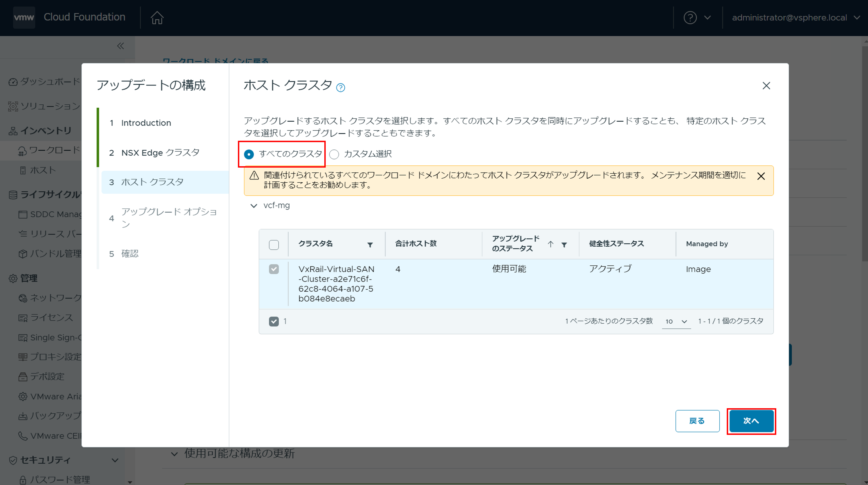
Task: Click the host cluster help info icon
Action: pyautogui.click(x=341, y=88)
